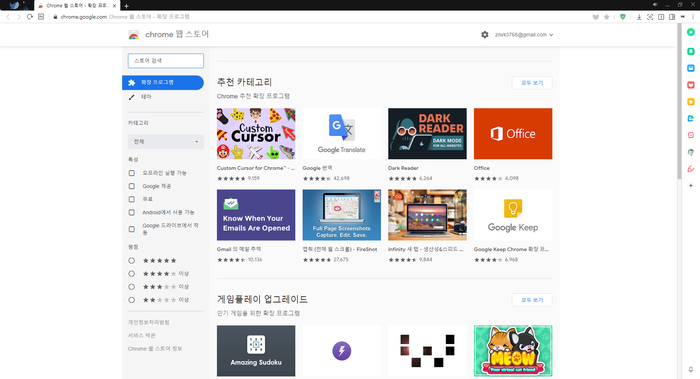The width and height of the screenshot is (700, 379).
Task: Toggle the sidebar panel icon
Action: (x=672, y=17)
